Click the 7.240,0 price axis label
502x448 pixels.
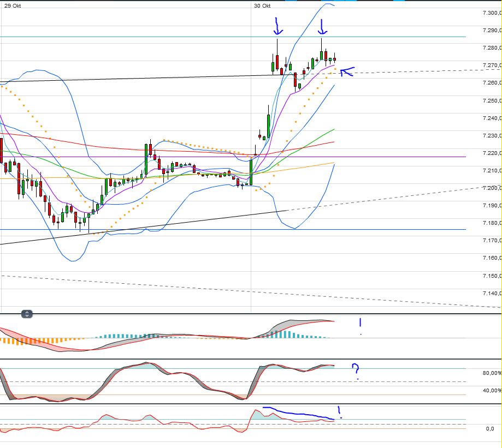click(x=492, y=118)
